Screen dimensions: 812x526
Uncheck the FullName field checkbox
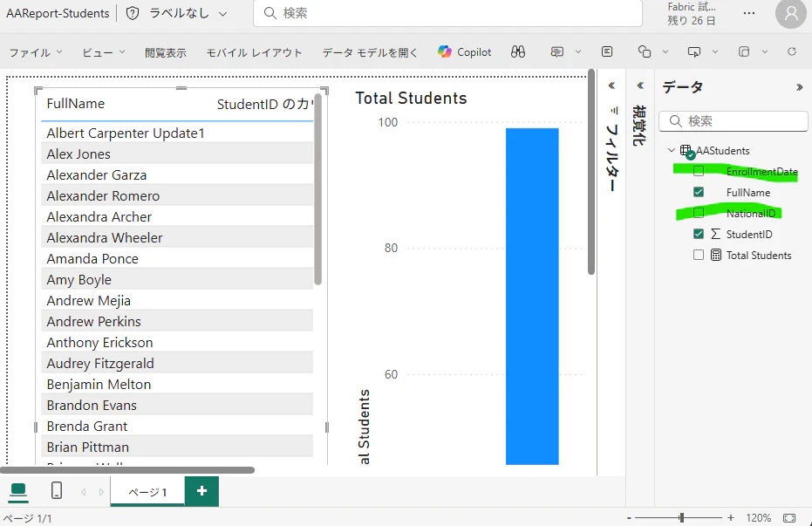point(699,192)
